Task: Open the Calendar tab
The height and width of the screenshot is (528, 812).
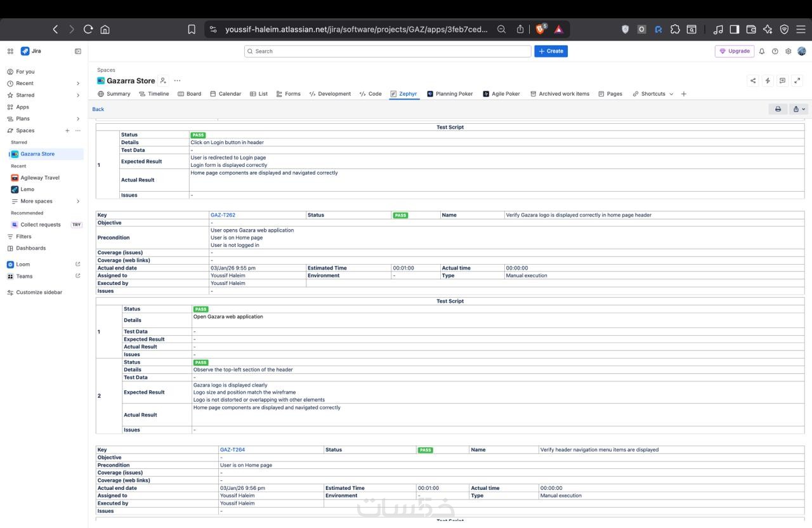Action: coord(225,94)
